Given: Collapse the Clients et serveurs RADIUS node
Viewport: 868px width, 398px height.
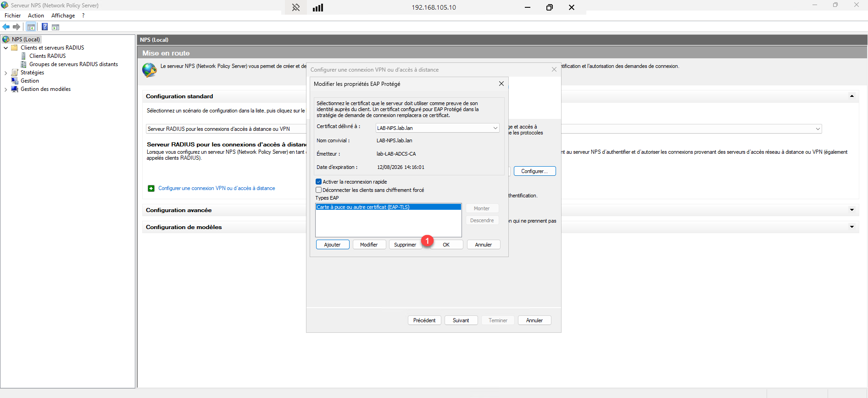Looking at the screenshot, I should (x=6, y=48).
